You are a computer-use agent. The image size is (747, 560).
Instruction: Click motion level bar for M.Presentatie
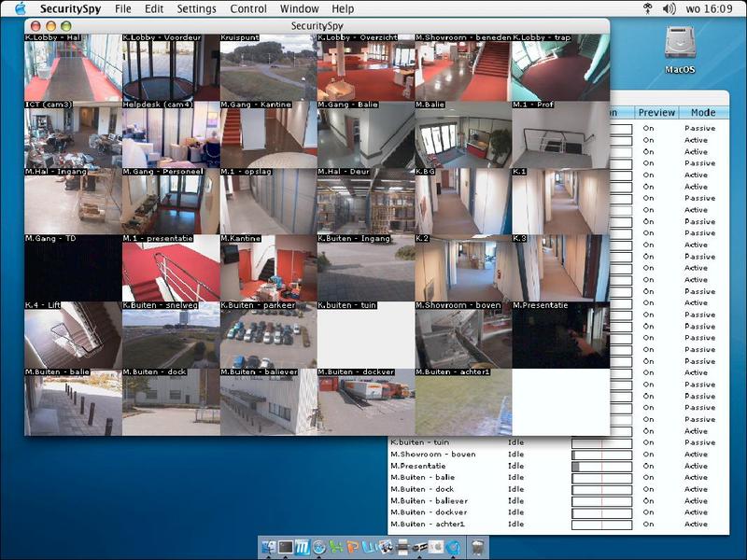tap(601, 466)
